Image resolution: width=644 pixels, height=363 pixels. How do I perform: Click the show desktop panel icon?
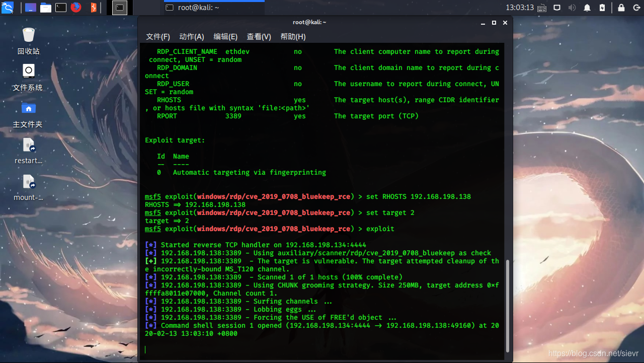pos(30,8)
